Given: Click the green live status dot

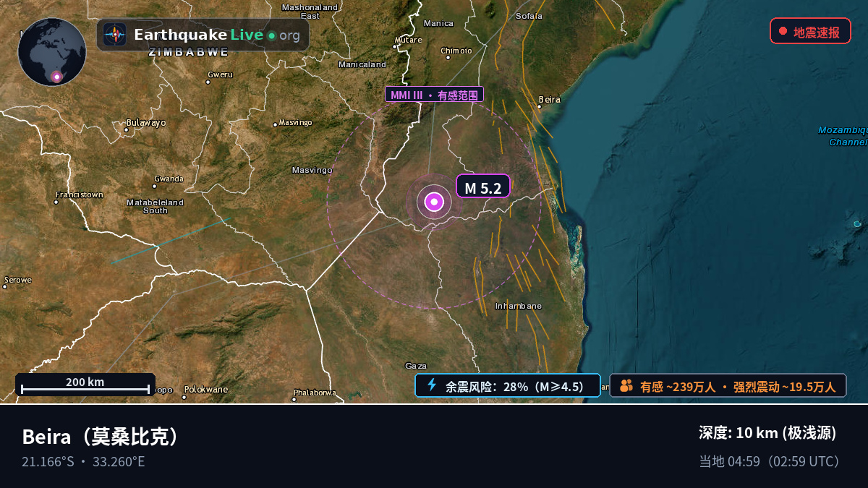Looking at the screenshot, I should pyautogui.click(x=271, y=35).
